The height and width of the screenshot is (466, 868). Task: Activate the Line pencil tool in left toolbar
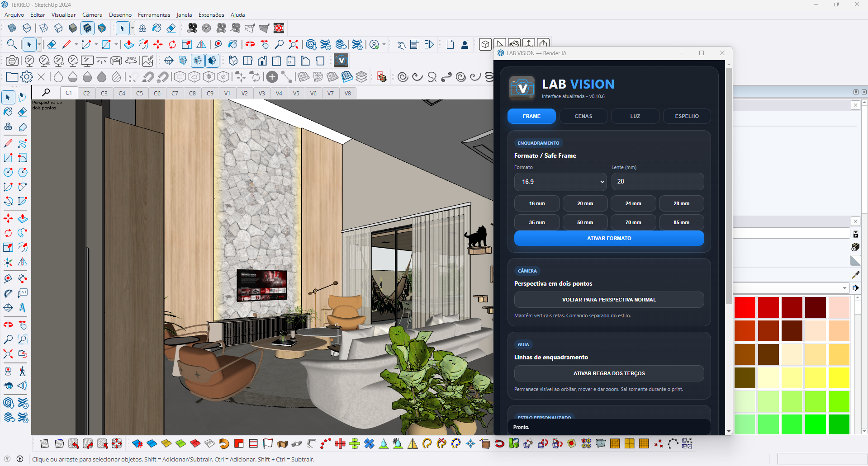[x=8, y=143]
